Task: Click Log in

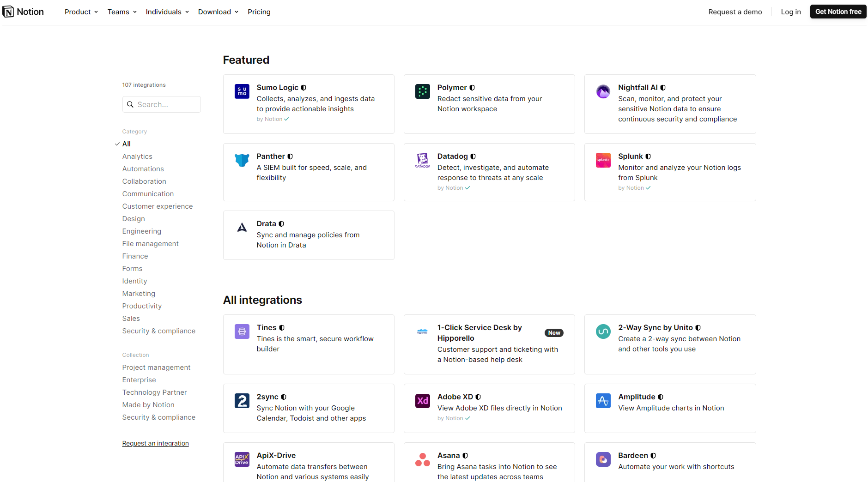Action: (791, 12)
